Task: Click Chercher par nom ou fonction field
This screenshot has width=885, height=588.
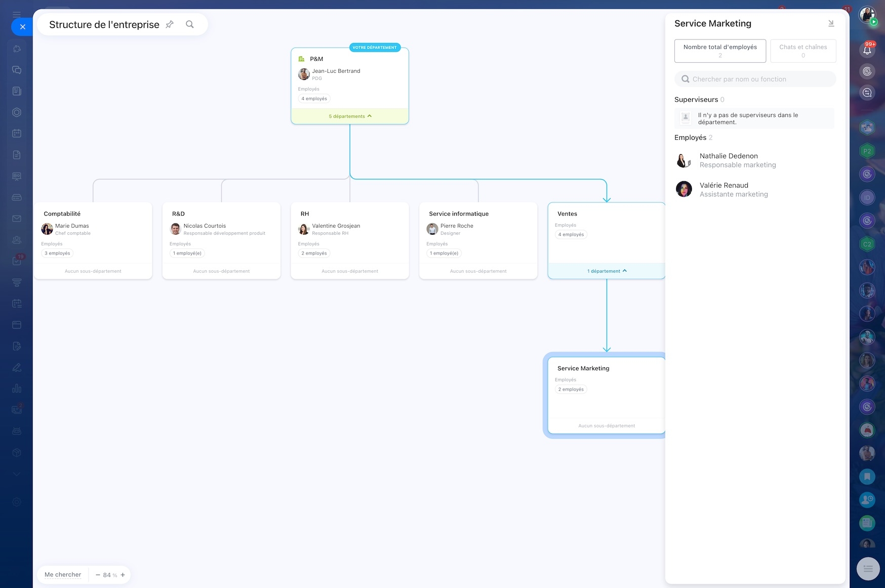Action: [x=755, y=79]
